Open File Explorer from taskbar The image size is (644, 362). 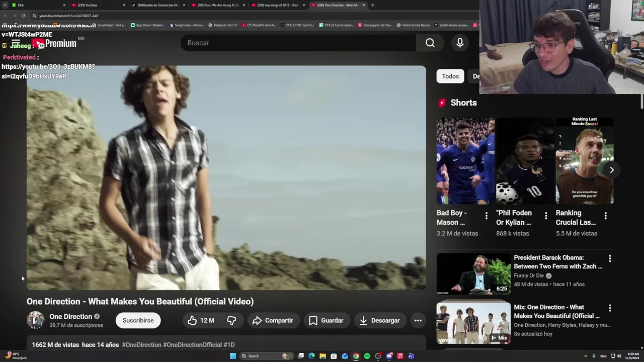coord(323,356)
